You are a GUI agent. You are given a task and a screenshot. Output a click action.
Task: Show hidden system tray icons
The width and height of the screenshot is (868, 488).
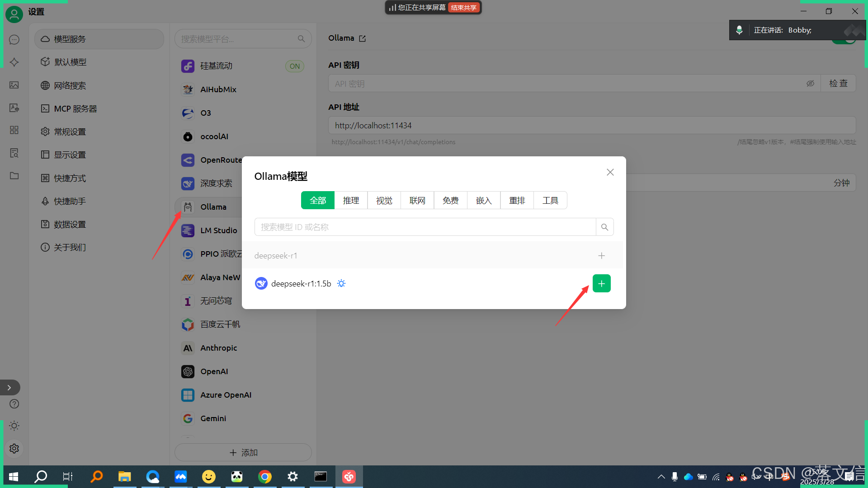point(661,476)
